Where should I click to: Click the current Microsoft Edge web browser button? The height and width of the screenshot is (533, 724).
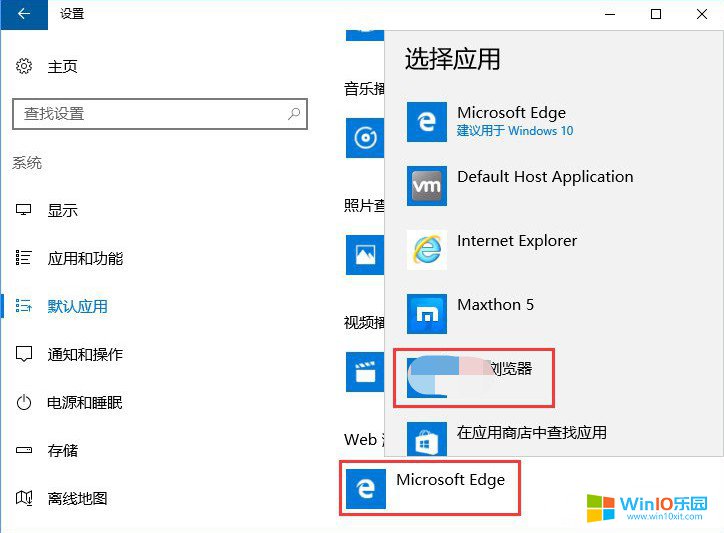coord(430,488)
